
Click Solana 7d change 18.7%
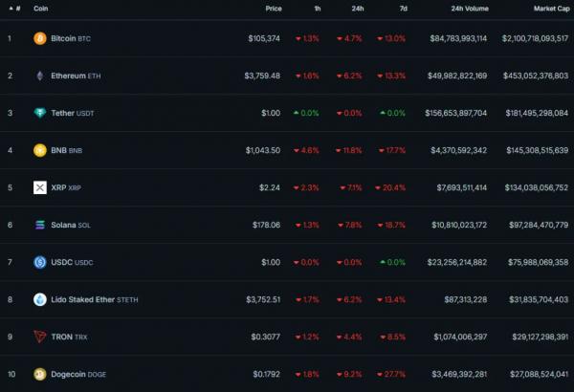[391, 225]
